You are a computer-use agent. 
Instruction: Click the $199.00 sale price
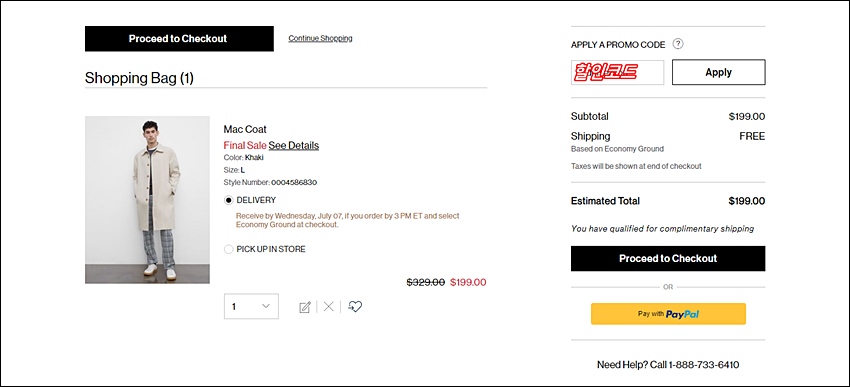[x=468, y=282]
